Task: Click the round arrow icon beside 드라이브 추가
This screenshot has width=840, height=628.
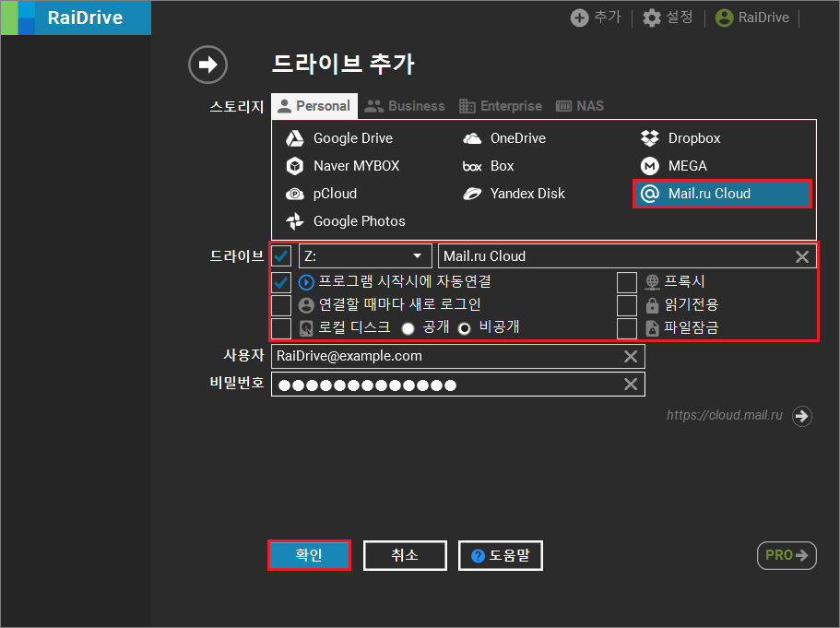Action: (207, 65)
